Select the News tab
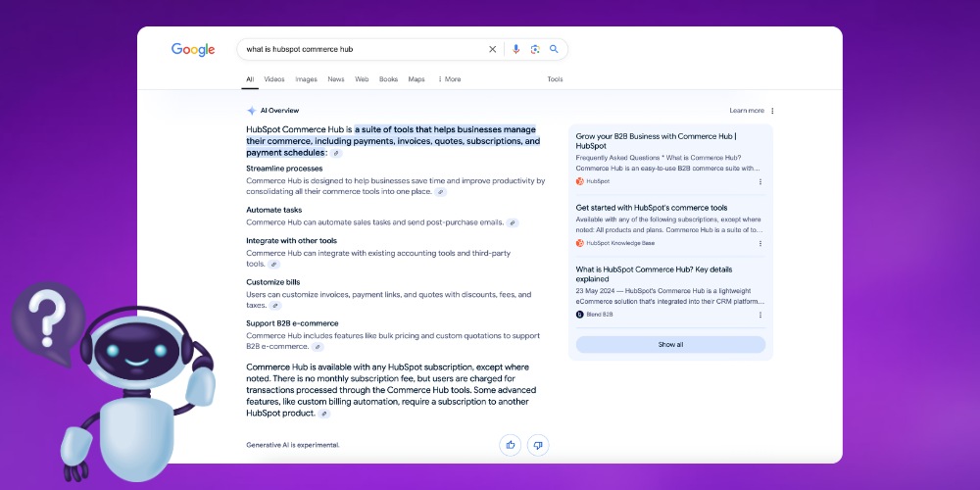This screenshot has height=490, width=980. [336, 79]
